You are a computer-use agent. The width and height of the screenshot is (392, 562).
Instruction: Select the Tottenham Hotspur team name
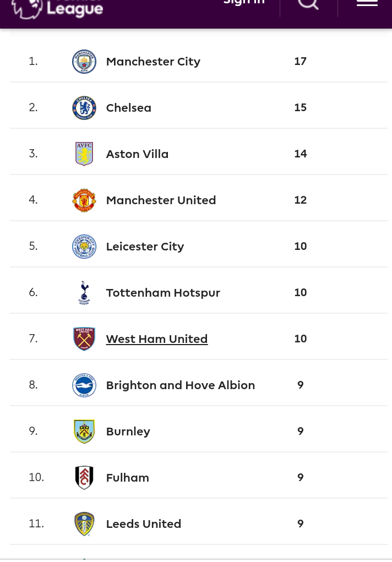[163, 293]
